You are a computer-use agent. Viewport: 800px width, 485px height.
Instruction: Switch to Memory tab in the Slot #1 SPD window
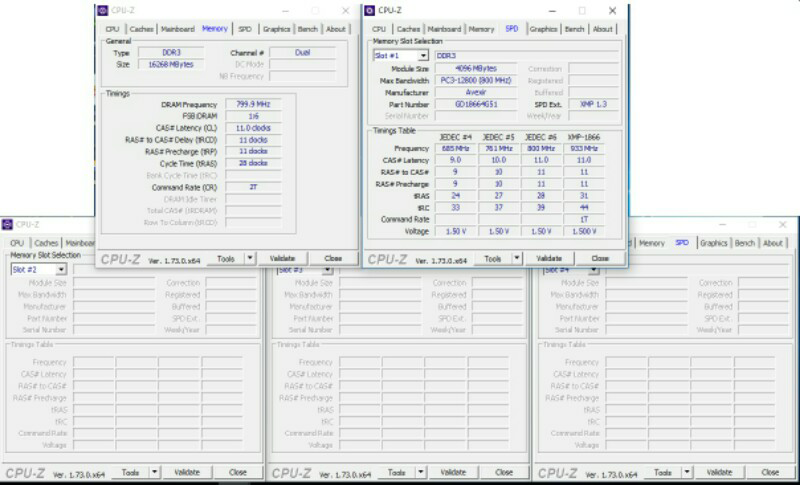tap(481, 29)
